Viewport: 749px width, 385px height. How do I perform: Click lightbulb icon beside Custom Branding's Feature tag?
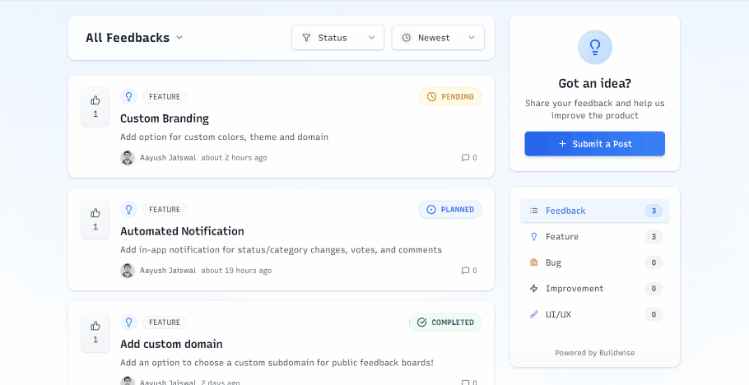pyautogui.click(x=128, y=96)
